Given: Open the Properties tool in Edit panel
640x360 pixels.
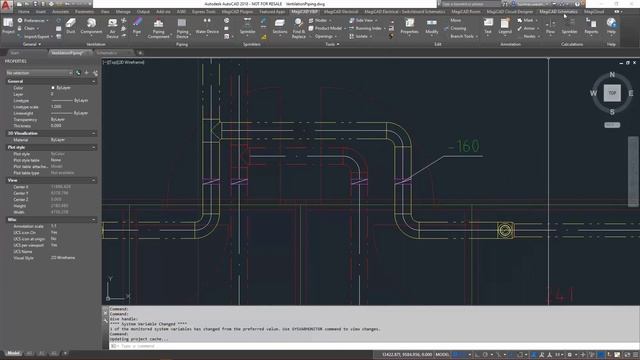Looking at the screenshot, I should [409, 26].
